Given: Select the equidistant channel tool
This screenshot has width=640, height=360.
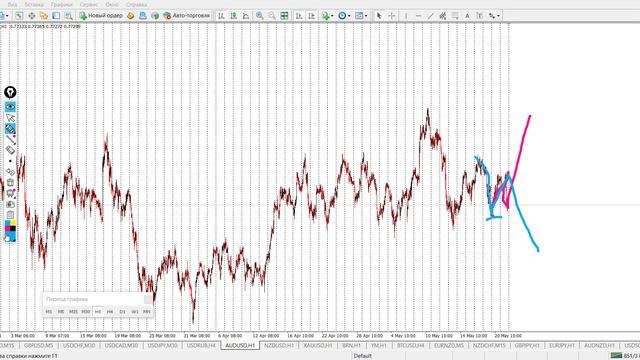Looking at the screenshot, I should (x=442, y=16).
